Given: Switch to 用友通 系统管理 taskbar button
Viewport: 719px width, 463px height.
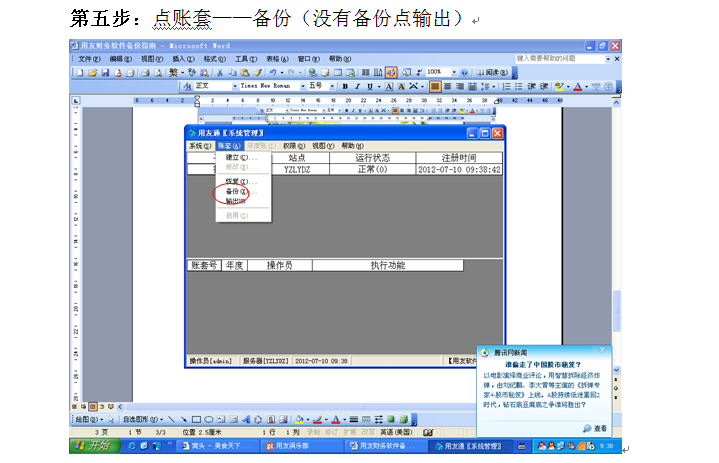Looking at the screenshot, I should pyautogui.click(x=470, y=446).
